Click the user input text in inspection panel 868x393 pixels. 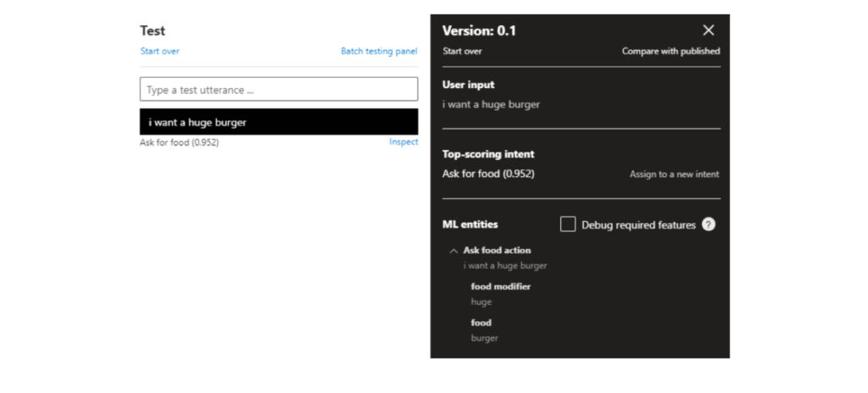pyautogui.click(x=491, y=104)
